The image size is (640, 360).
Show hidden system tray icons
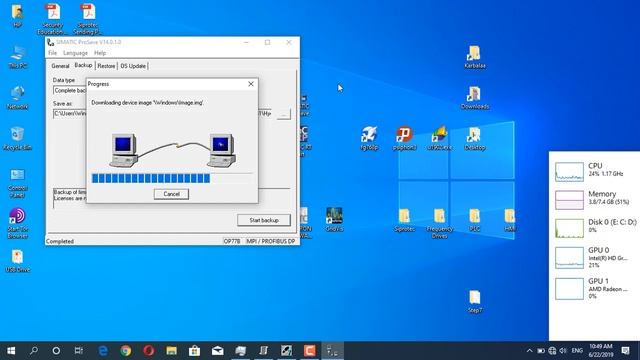pyautogui.click(x=529, y=351)
